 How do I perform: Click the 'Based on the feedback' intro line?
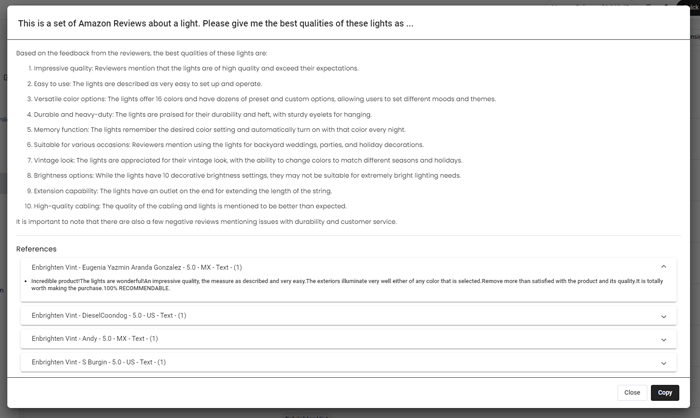(142, 53)
